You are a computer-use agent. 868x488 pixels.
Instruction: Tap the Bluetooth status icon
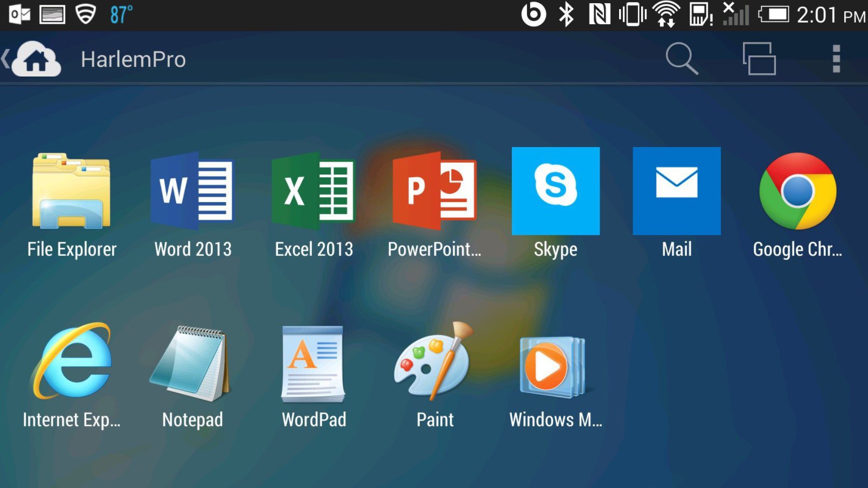[566, 15]
